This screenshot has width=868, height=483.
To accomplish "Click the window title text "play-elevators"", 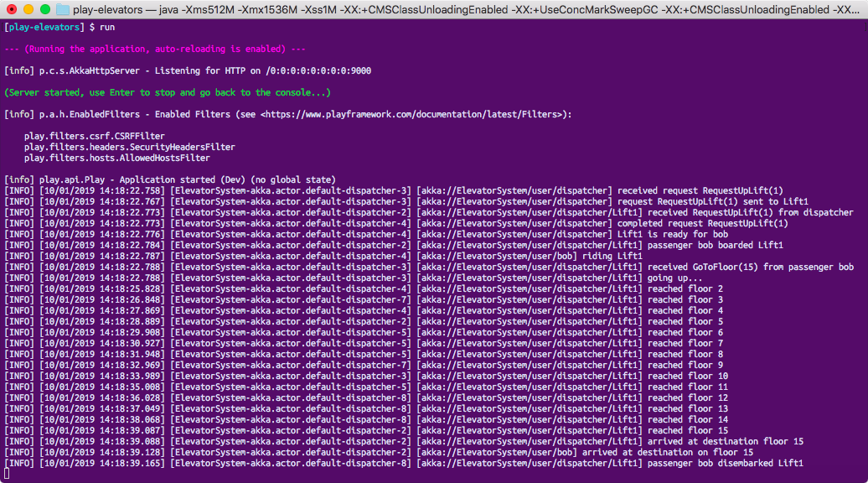I will click(107, 9).
